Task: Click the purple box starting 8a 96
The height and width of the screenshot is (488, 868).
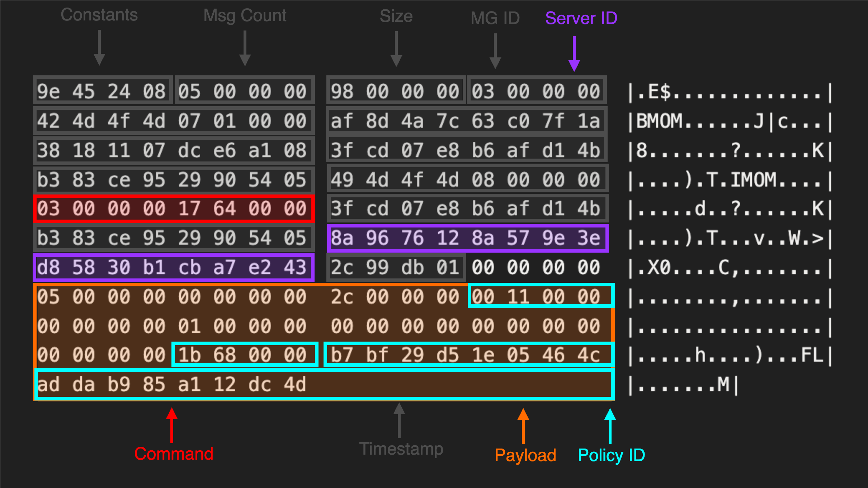Action: 467,238
